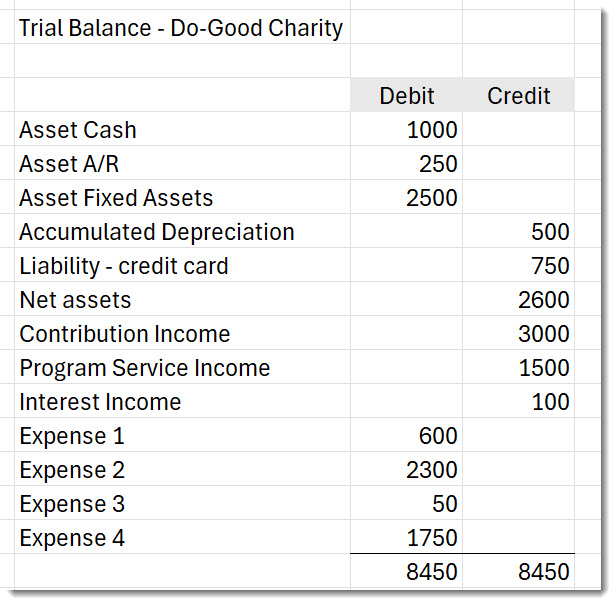This screenshot has height=605, width=616.
Task: Click the Contribution Income label cell
Action: (125, 334)
